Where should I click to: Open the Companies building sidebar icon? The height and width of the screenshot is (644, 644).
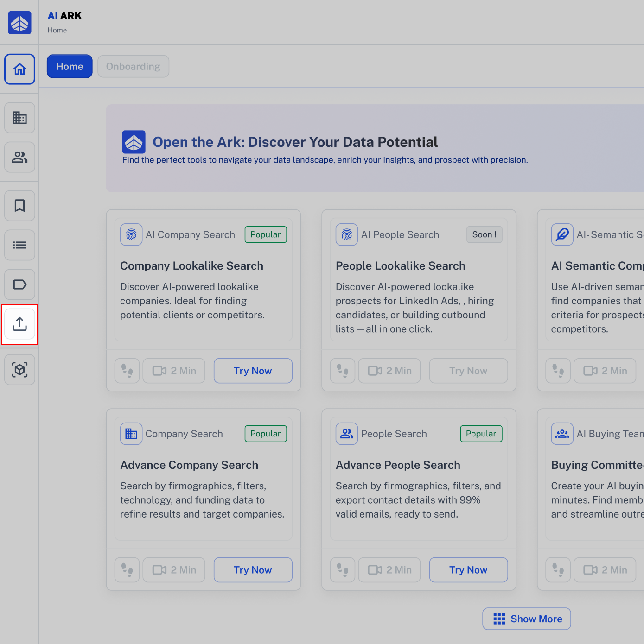[20, 118]
